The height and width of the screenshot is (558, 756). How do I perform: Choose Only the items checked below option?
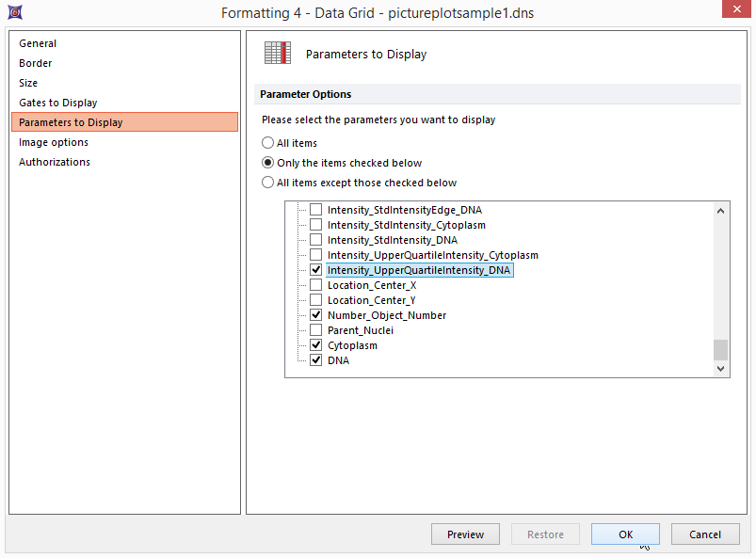pyautogui.click(x=268, y=164)
